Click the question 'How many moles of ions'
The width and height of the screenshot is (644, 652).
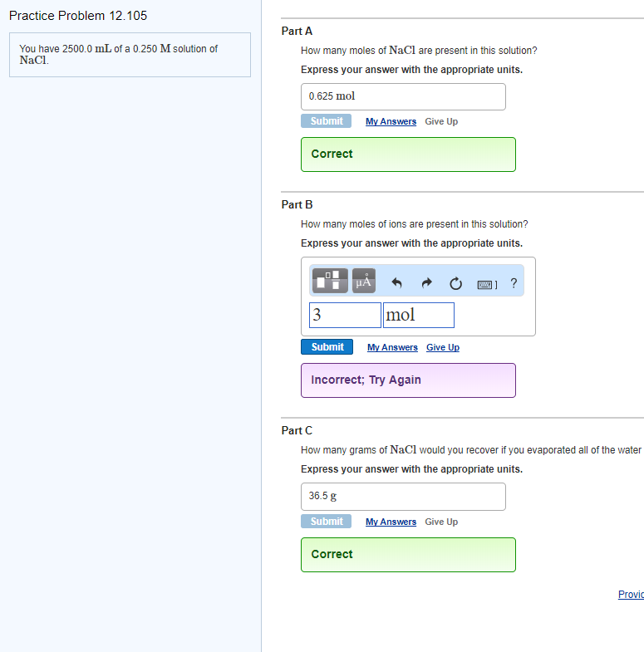click(415, 224)
